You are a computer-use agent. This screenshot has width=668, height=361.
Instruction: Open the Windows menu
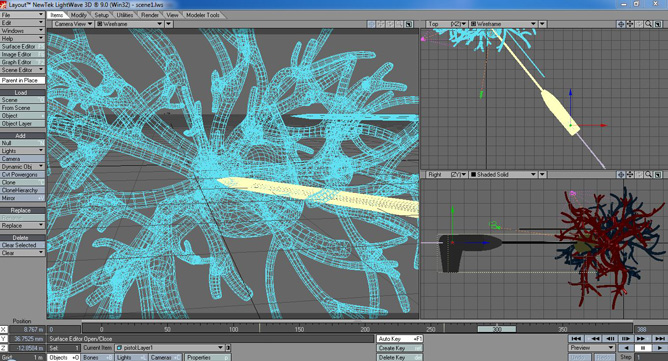[22, 31]
